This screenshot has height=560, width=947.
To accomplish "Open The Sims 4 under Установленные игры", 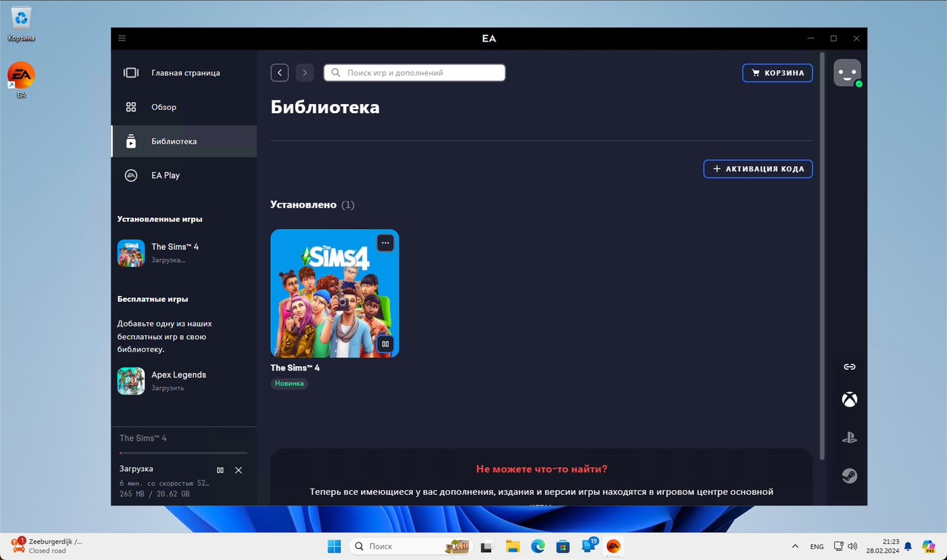I will (183, 253).
